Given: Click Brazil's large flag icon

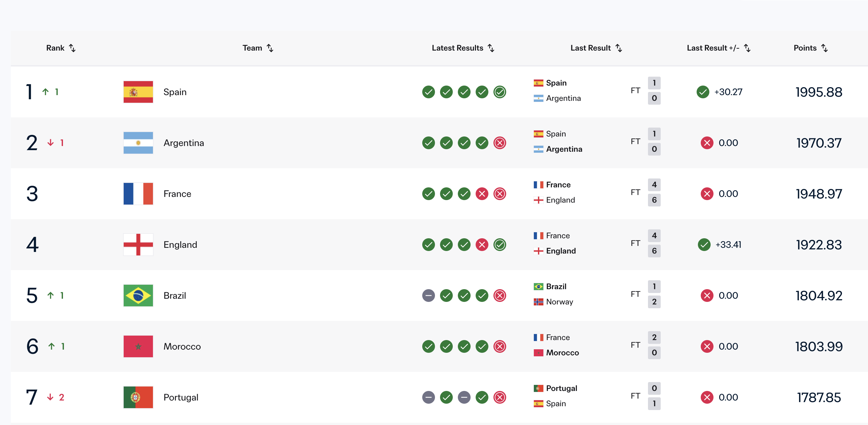Looking at the screenshot, I should point(138,296).
